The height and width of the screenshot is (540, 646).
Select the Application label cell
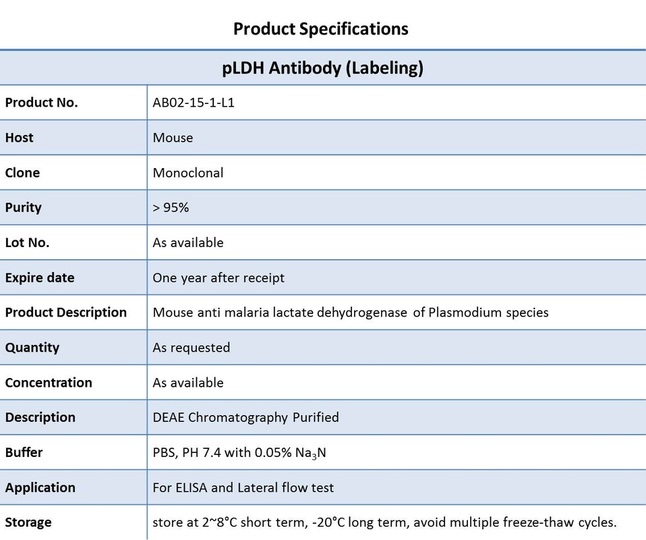click(x=73, y=488)
